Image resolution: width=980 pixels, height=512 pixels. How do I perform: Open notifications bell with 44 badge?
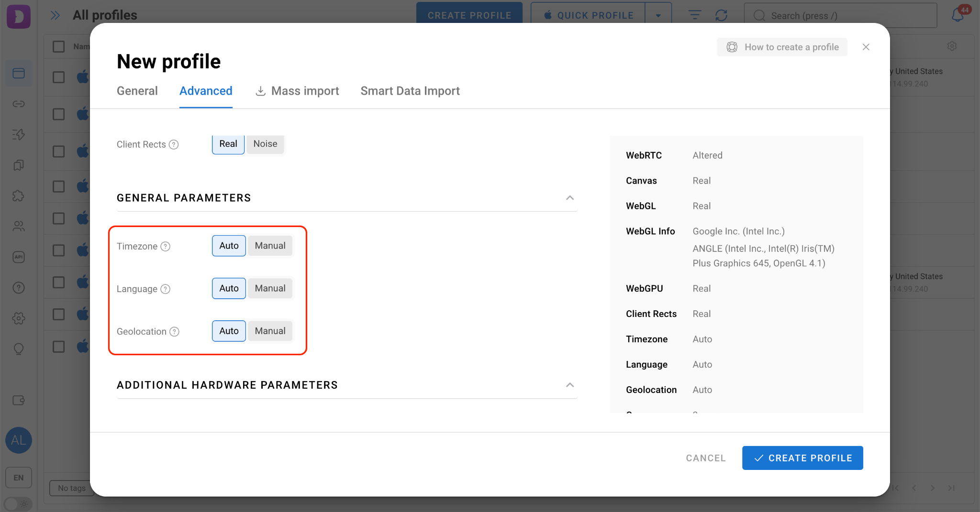tap(958, 14)
